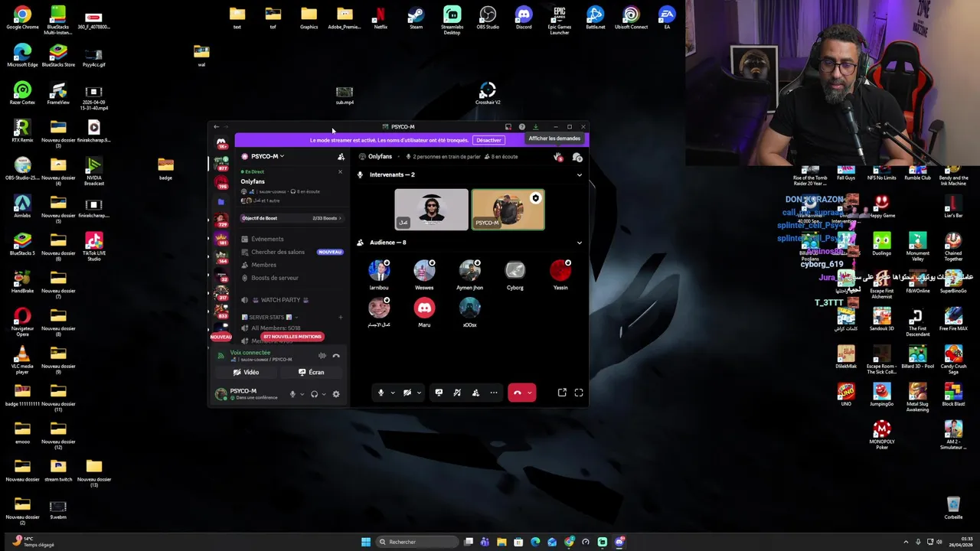Collapse Audience section chevron
The height and width of the screenshot is (551, 980).
(x=579, y=243)
